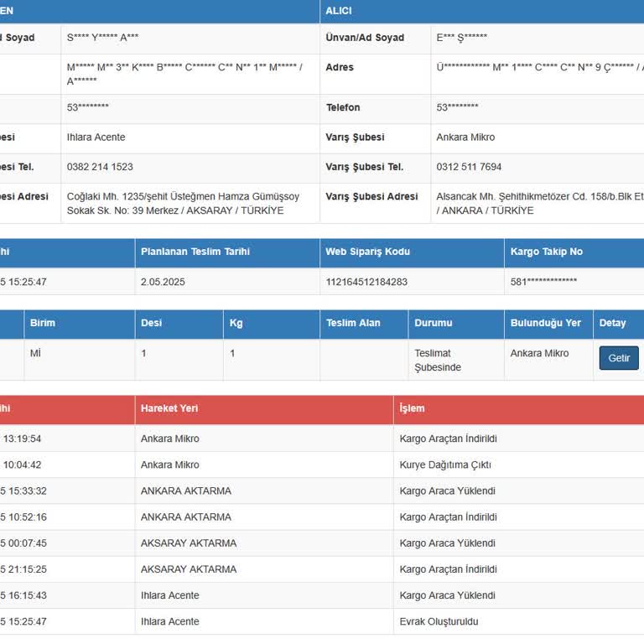
Task: Click the Kargo Takip No column header
Action: [x=546, y=252]
